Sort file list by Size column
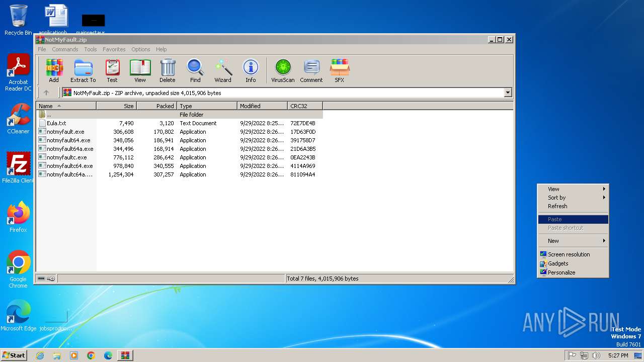 pos(116,106)
